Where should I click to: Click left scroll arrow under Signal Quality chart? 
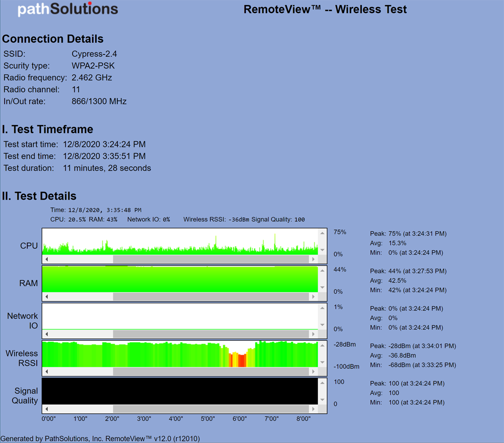click(47, 409)
